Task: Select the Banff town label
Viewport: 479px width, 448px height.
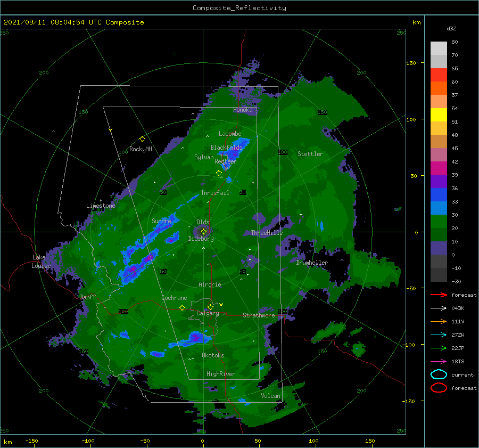Action: tap(88, 297)
